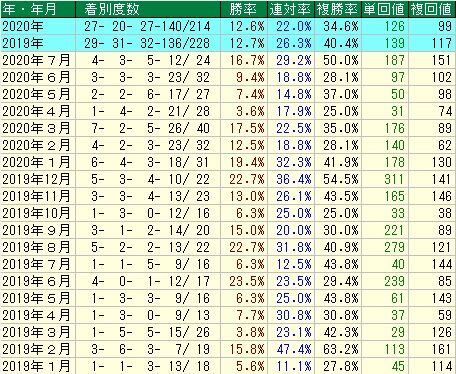Click the 50.0% 複勝率 value for 2020年7月
The image size is (456, 374).
pos(341,60)
